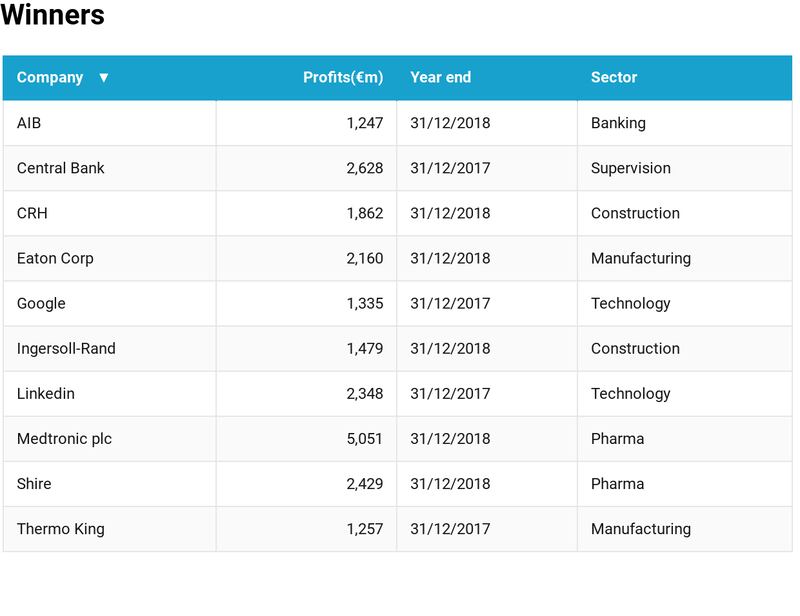Click the Central Bank row name
The height and width of the screenshot is (616, 800).
point(61,168)
